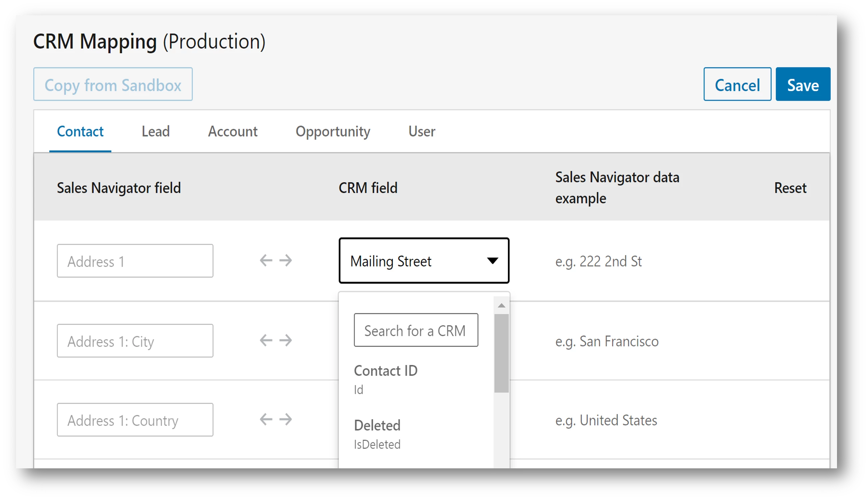Click the Search for a CRM field box
The height and width of the screenshot is (500, 868).
[415, 330]
